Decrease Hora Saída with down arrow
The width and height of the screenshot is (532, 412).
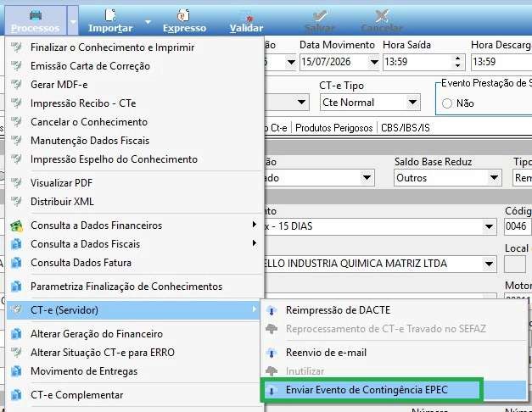[x=458, y=65]
